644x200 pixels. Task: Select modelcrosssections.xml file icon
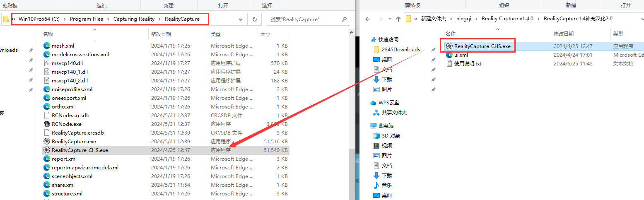click(x=46, y=54)
